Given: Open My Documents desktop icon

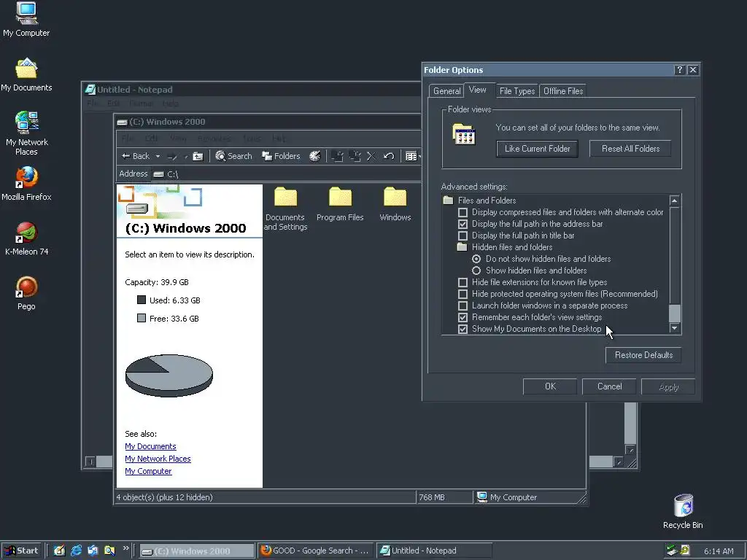Looking at the screenshot, I should [26, 75].
